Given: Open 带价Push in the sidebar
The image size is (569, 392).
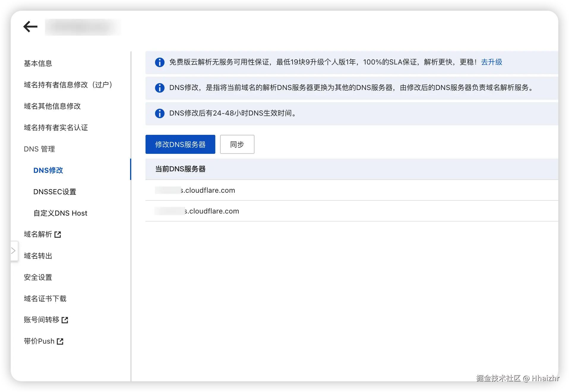Looking at the screenshot, I should tap(39, 341).
